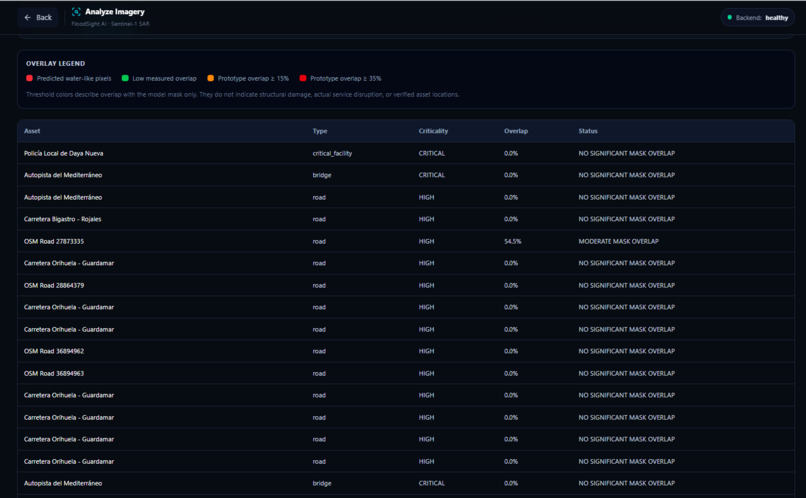Click the road type of Carretera Bigastro - Rojales
This screenshot has height=498, width=806.
coord(319,219)
